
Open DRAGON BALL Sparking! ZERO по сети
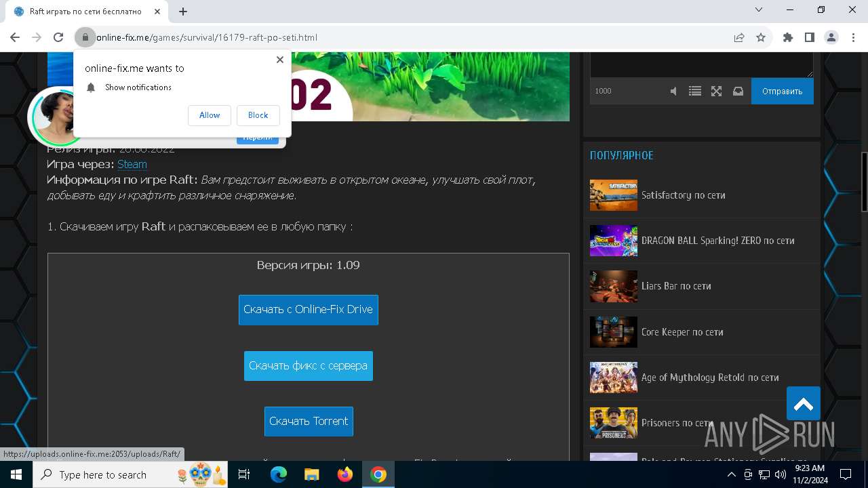(x=717, y=241)
